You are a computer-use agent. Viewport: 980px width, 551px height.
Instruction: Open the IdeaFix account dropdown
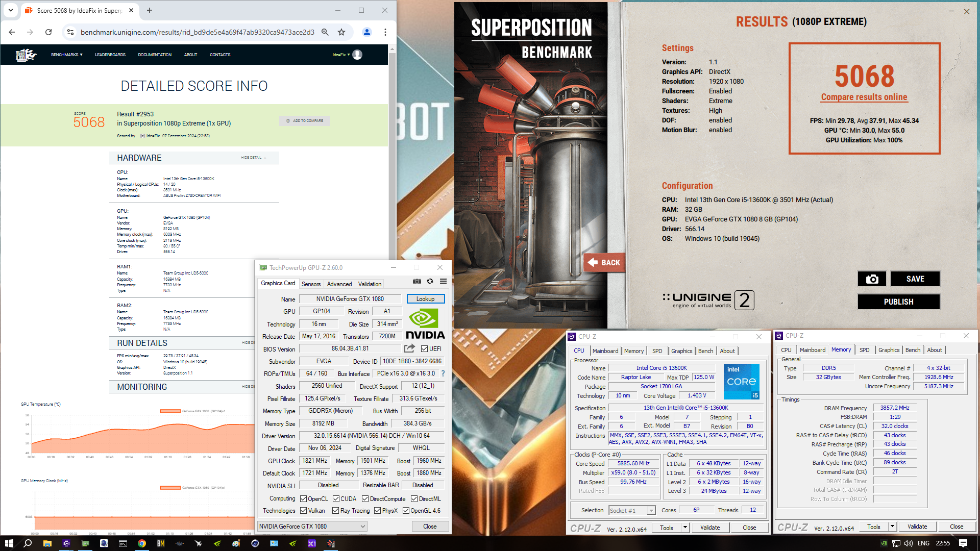click(341, 55)
